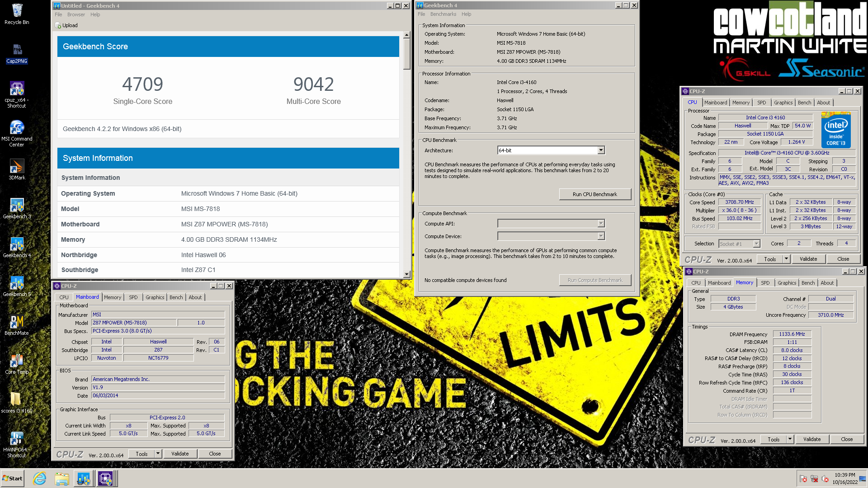This screenshot has width=868, height=488.
Task: Switch to Mainboard tab in top-right CPU-Z
Action: tap(716, 103)
